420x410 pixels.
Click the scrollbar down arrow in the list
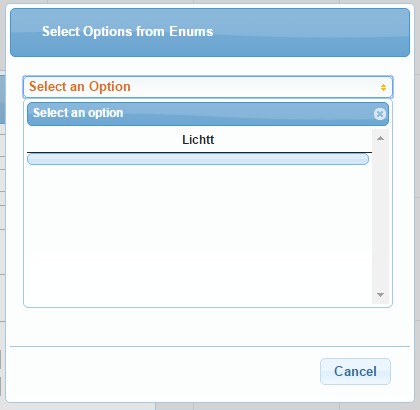point(380,295)
